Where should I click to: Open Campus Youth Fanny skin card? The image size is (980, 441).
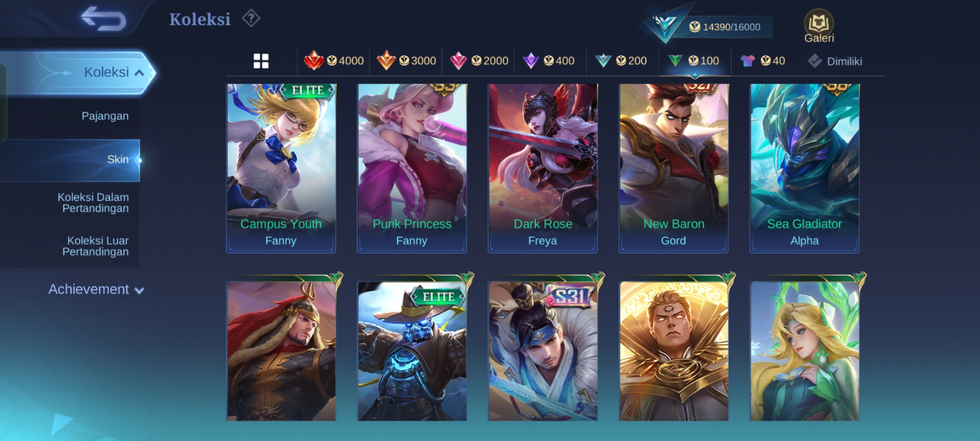281,169
